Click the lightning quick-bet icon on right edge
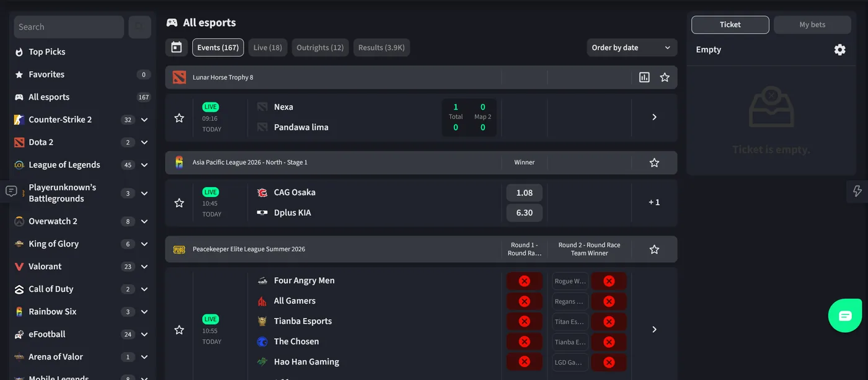Screen dimensions: 868x380 857,191
